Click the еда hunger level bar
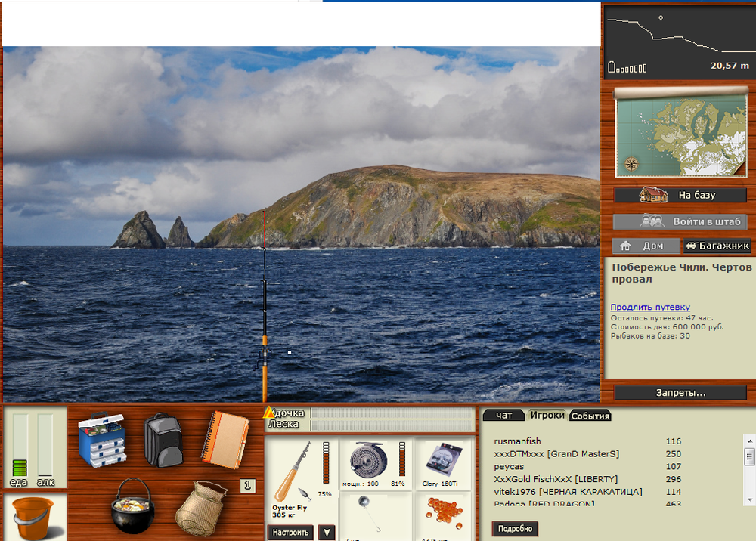The width and height of the screenshot is (756, 541). tap(20, 444)
